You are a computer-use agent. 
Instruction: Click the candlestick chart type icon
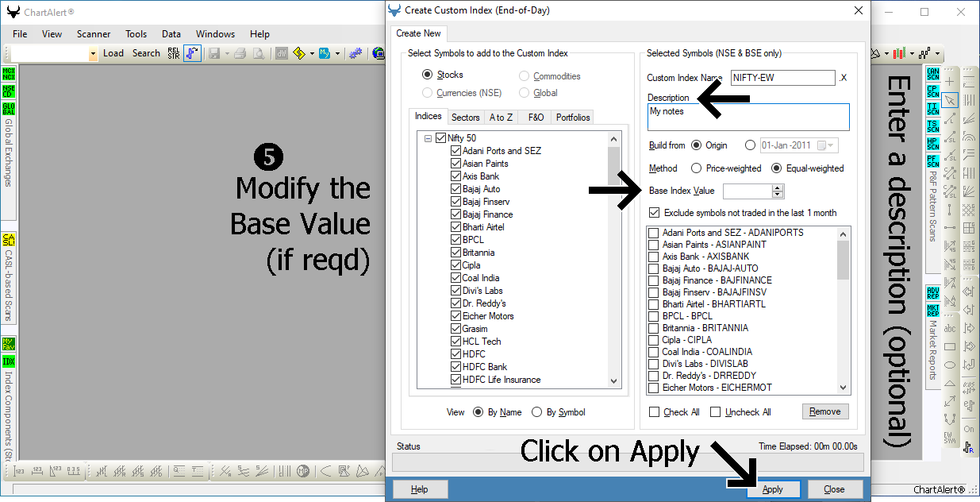click(x=899, y=53)
